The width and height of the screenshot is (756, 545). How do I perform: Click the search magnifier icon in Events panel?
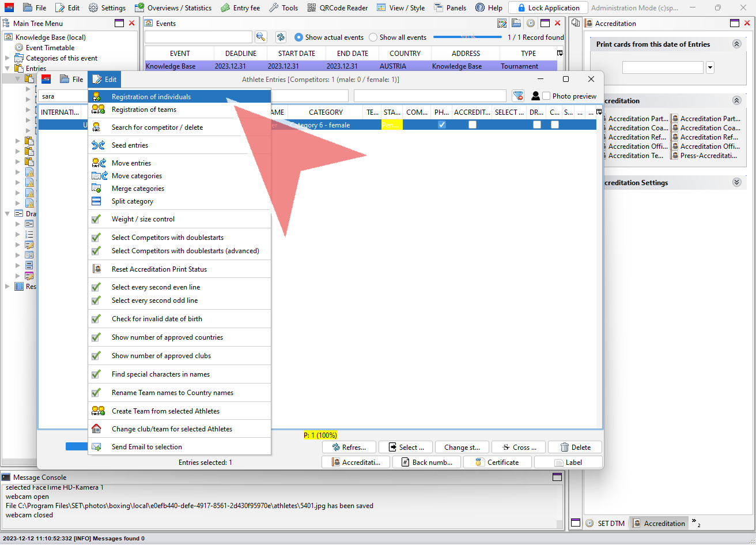(x=260, y=37)
